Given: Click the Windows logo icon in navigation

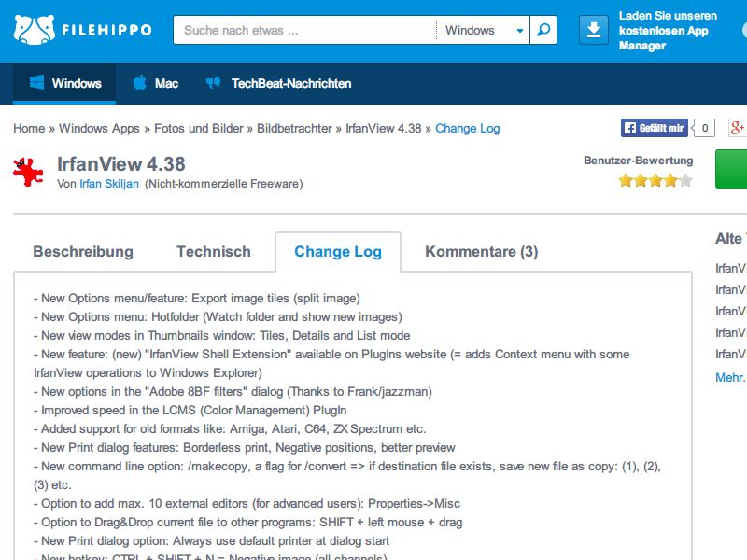Looking at the screenshot, I should coord(36,83).
